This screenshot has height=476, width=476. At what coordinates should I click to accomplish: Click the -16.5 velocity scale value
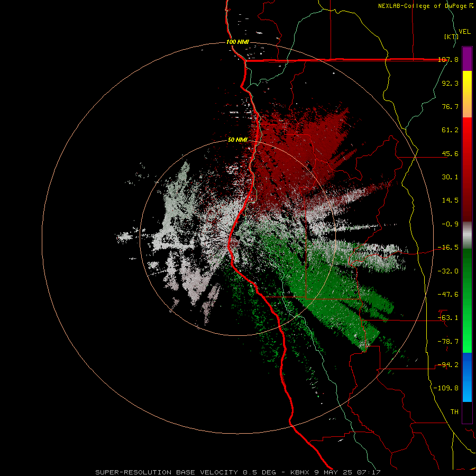click(x=448, y=248)
